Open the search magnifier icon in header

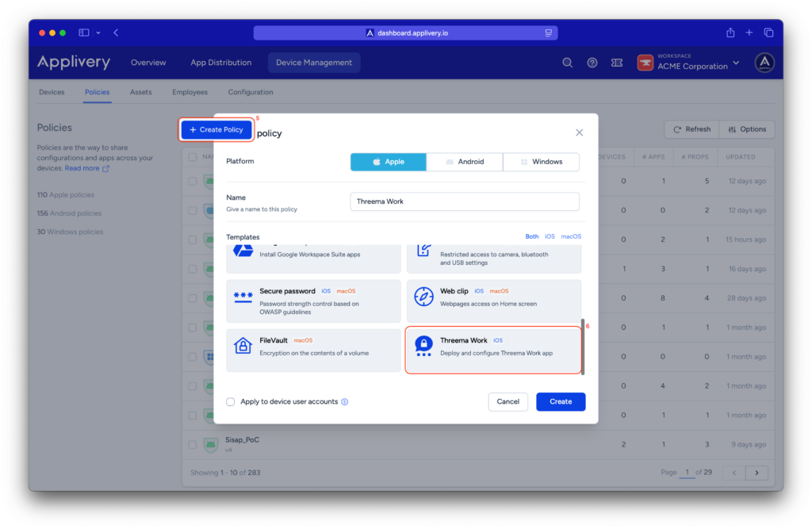click(x=568, y=63)
